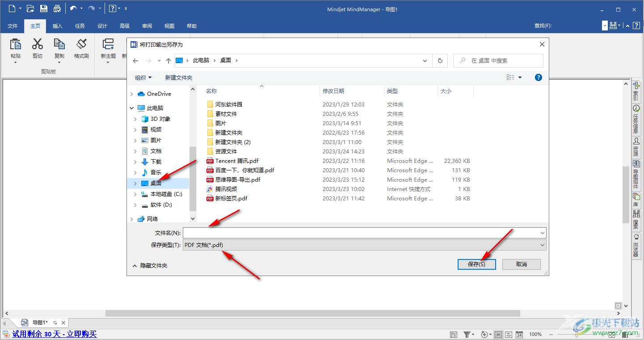644x340 pixels.
Task: Switch to the 设计 ribbon tab
Action: pyautogui.click(x=102, y=26)
